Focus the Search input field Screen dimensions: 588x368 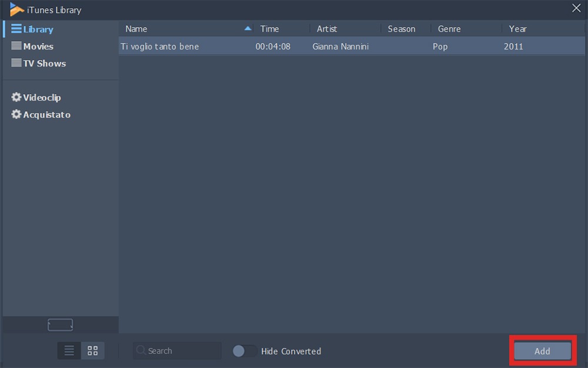pos(177,351)
